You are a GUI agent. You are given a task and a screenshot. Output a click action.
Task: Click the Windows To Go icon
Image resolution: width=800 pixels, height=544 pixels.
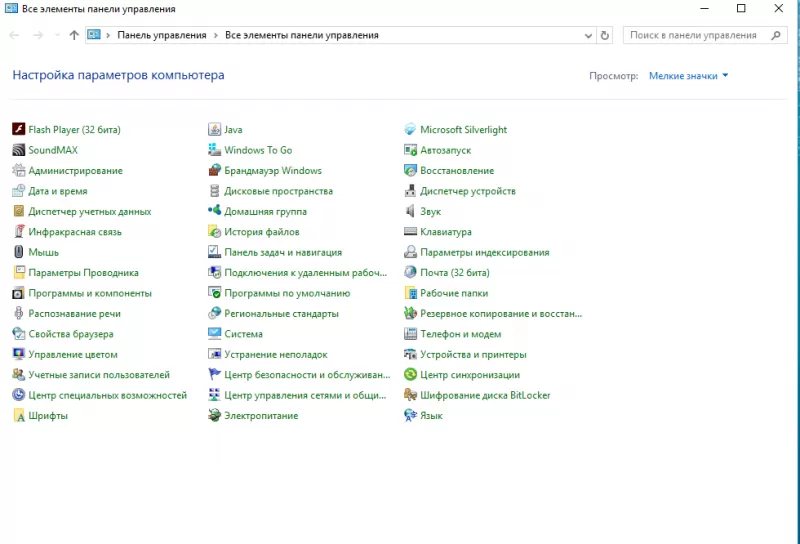[214, 150]
